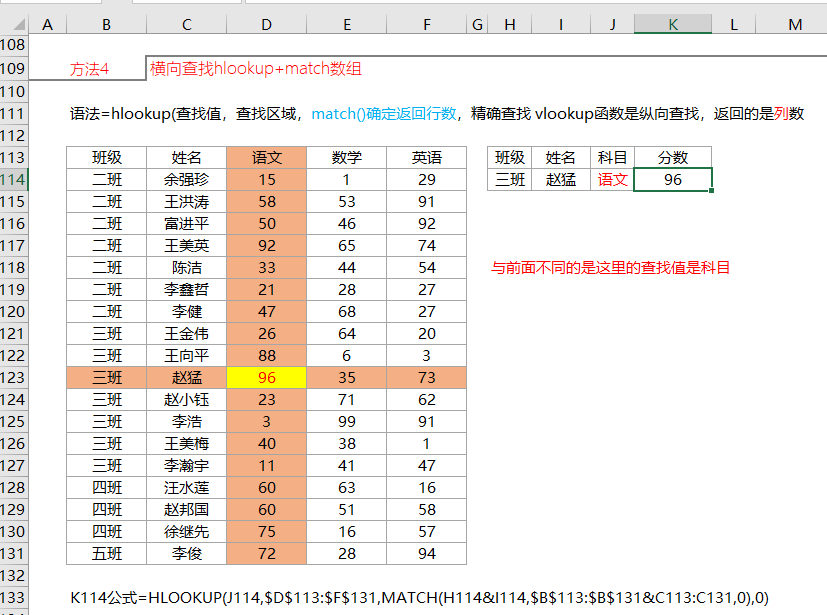
Task: Select the name cell 王美梅
Action: pyautogui.click(x=186, y=444)
